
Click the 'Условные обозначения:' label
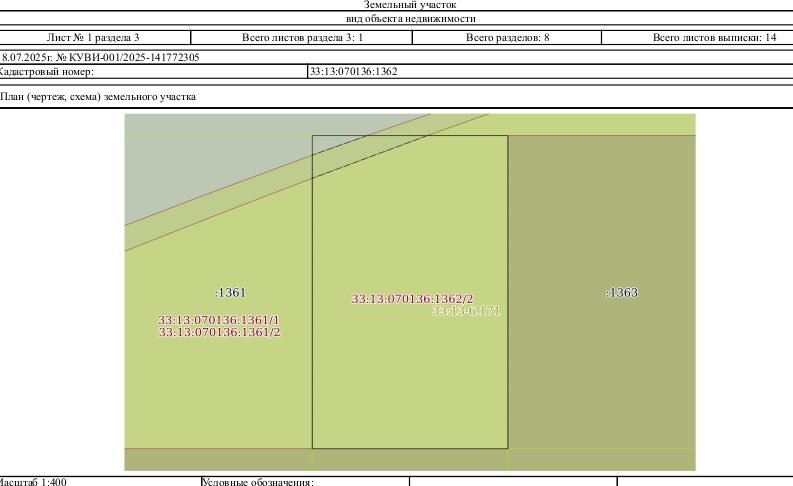pyautogui.click(x=258, y=481)
